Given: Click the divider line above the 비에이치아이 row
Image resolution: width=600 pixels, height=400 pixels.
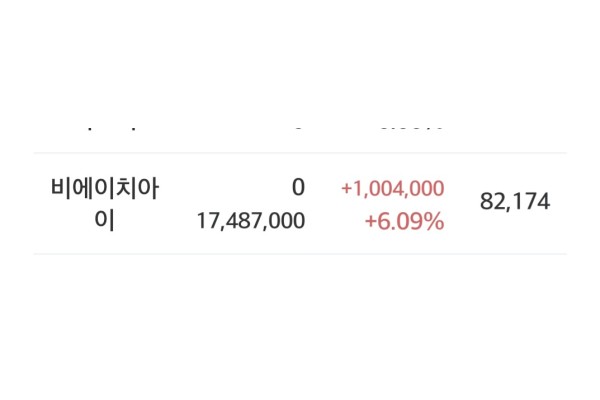Looking at the screenshot, I should coord(300,153).
